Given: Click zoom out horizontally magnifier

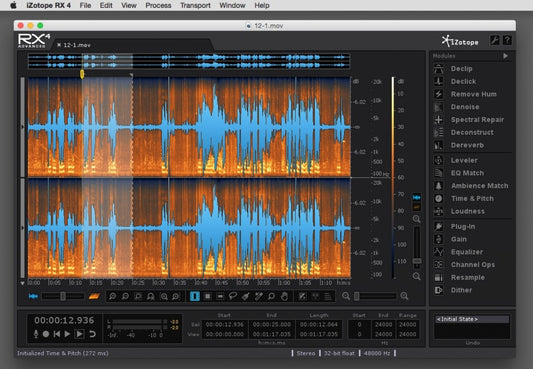Looking at the screenshot, I should 346,296.
